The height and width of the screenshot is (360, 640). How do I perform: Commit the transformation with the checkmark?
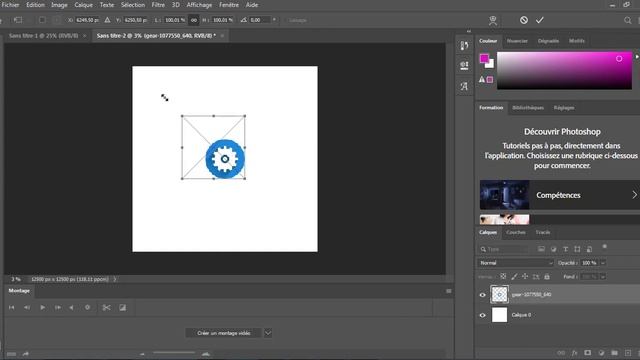540,20
